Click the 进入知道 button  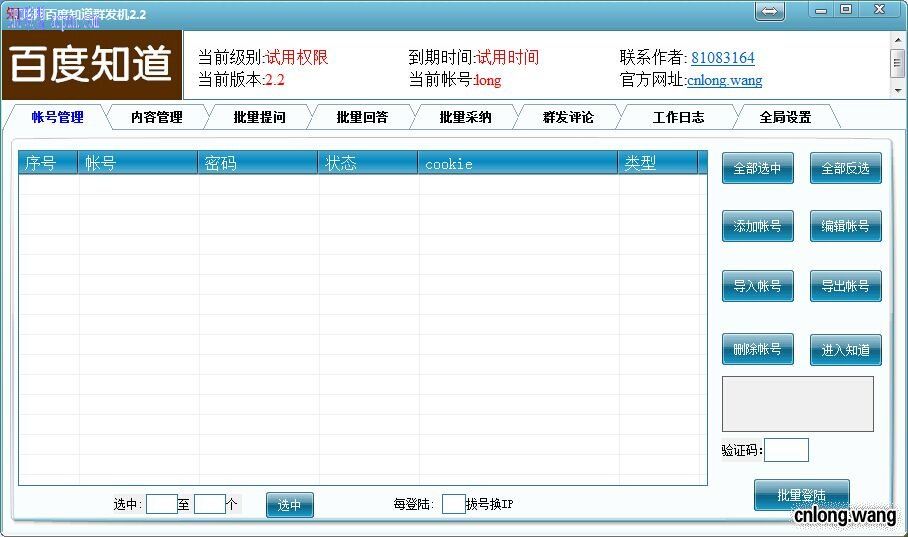coord(845,350)
